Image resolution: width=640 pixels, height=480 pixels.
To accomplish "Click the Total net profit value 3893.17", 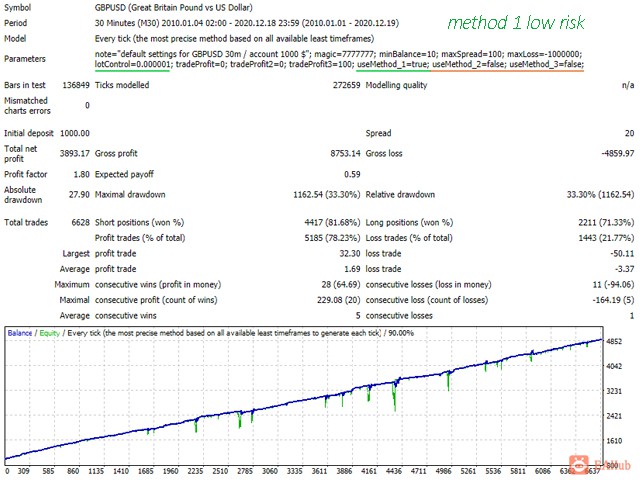I will (75, 153).
